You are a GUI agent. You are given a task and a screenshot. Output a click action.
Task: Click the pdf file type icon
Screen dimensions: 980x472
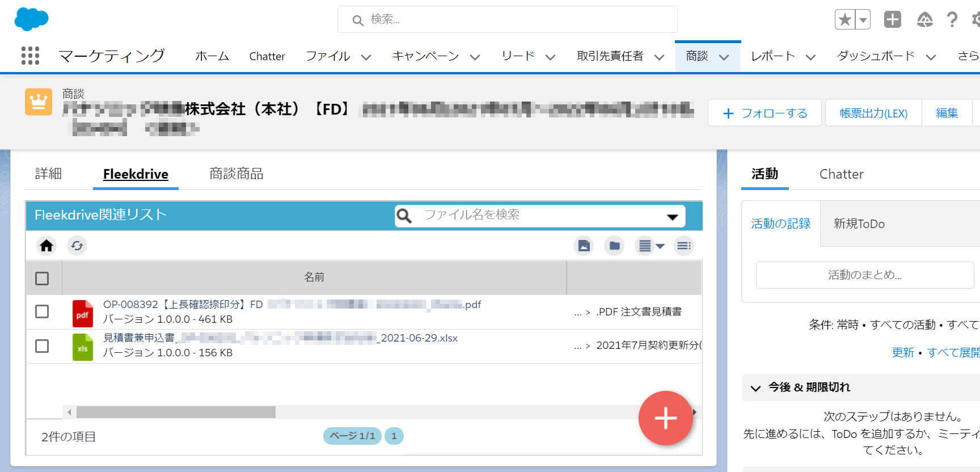(x=83, y=314)
